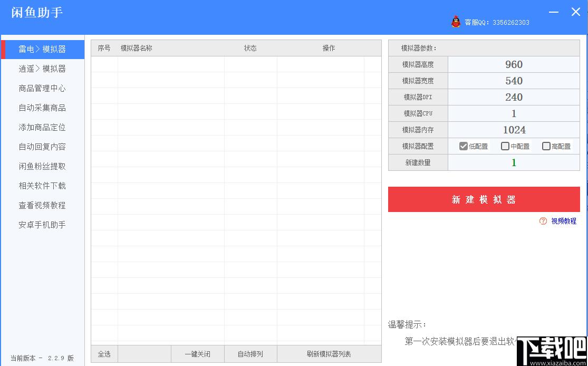This screenshot has width=588, height=366.
Task: Edit the 新建数量 value field
Action: (x=514, y=163)
